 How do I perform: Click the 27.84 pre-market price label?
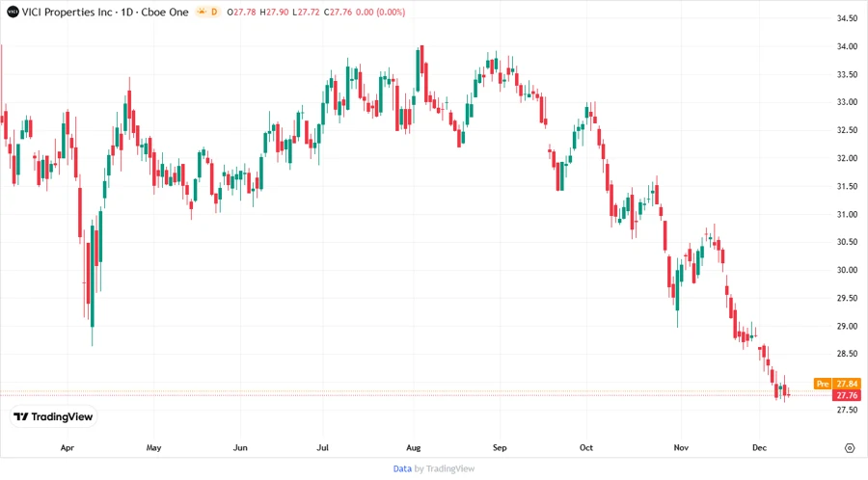point(847,384)
